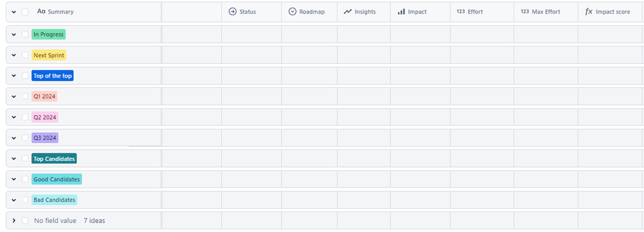Click the Good Candidates label

[x=57, y=179]
